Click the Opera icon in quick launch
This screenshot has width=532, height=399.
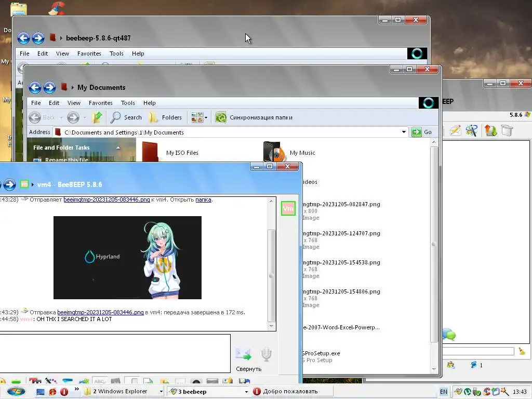pos(64,392)
